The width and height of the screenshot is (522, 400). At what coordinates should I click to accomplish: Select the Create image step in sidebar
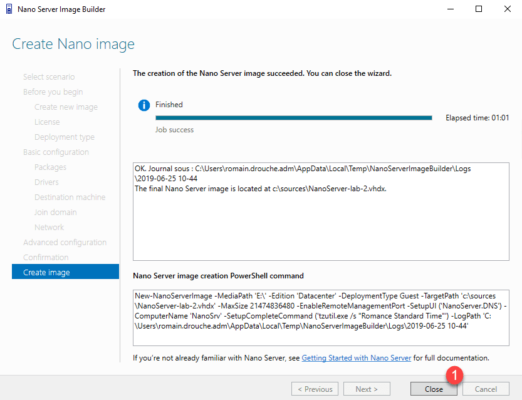coord(65,272)
